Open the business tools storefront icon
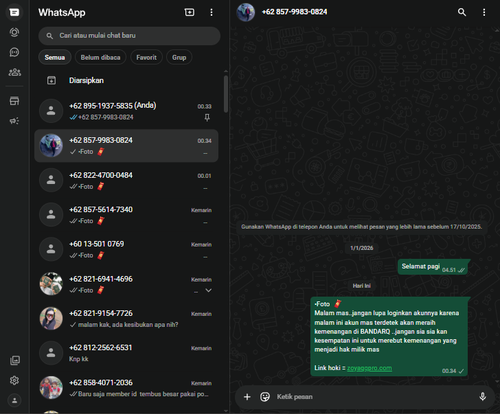 (14, 101)
